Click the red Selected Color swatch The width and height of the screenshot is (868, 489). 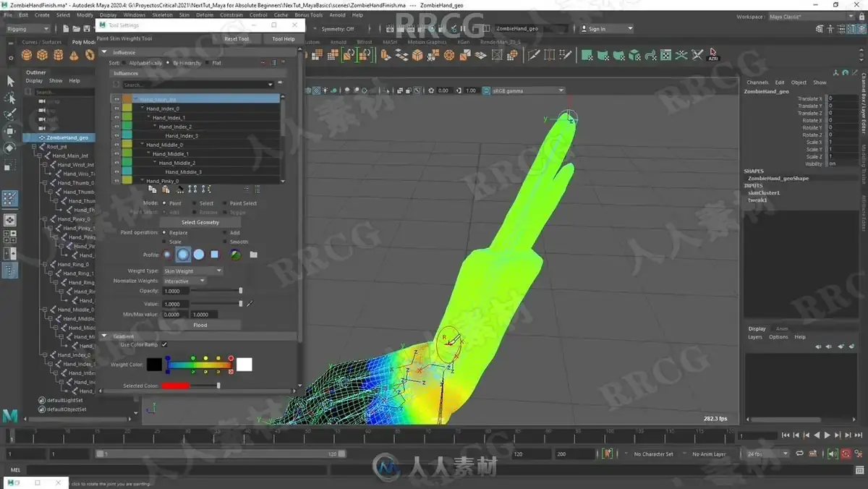[176, 386]
